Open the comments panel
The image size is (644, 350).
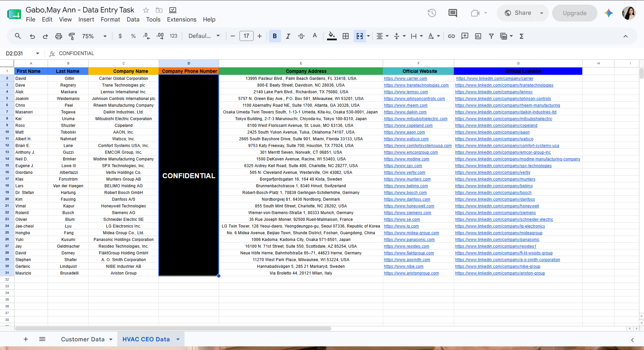pyautogui.click(x=453, y=13)
